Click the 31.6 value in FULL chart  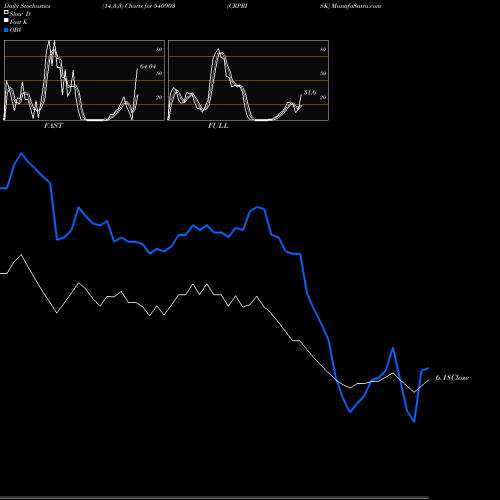point(310,92)
